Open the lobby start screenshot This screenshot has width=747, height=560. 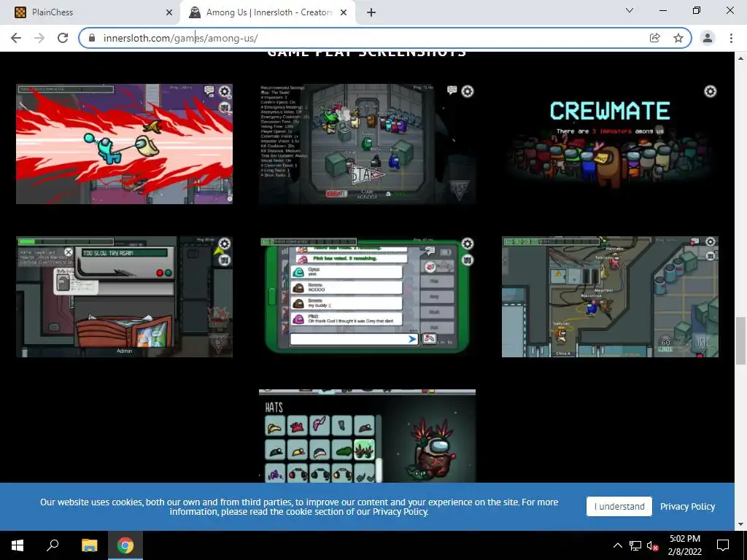[x=368, y=144]
